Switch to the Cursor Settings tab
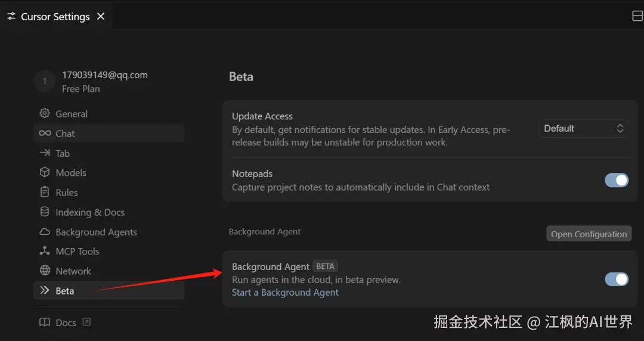 [x=55, y=17]
